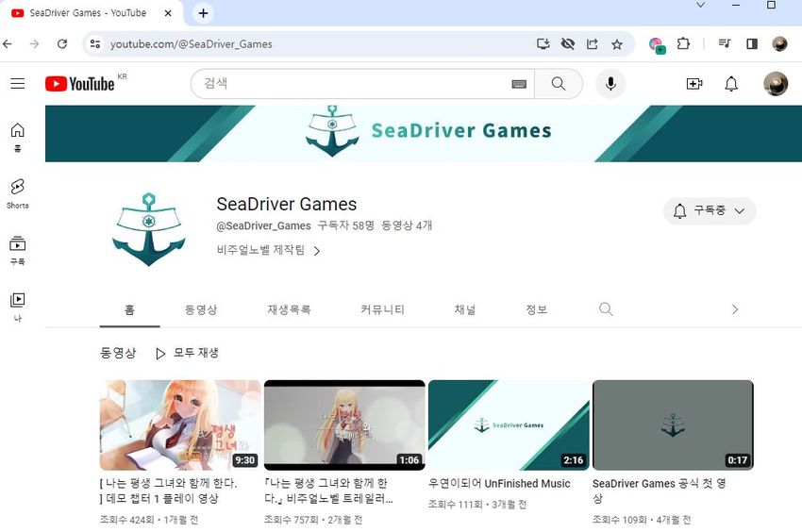The width and height of the screenshot is (802, 532).
Task: Click '조회수 757회 • 2개월 전' text
Action: [x=313, y=520]
